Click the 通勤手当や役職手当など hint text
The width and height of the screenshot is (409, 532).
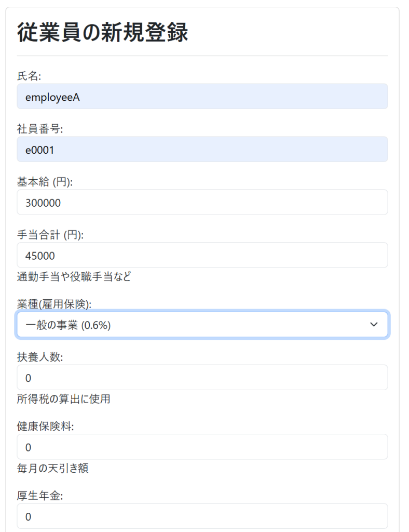coord(74,276)
